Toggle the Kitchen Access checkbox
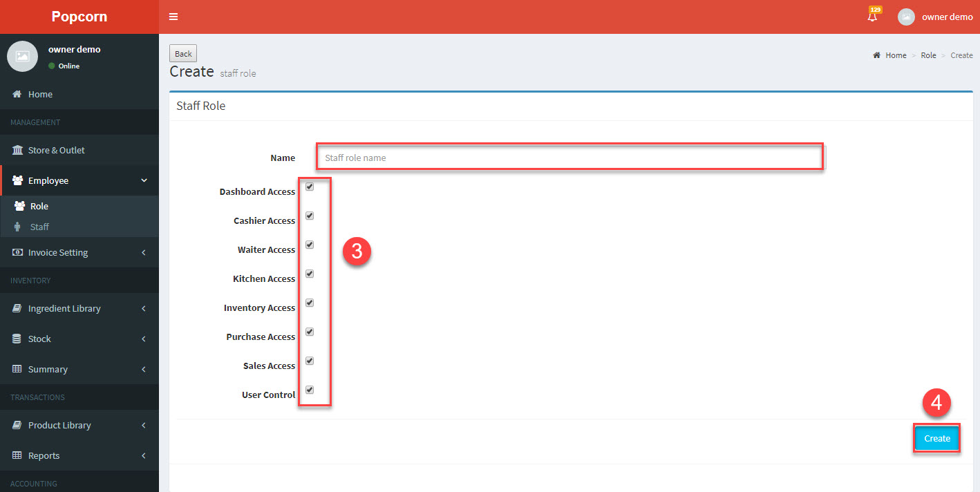The width and height of the screenshot is (980, 492). tap(310, 274)
